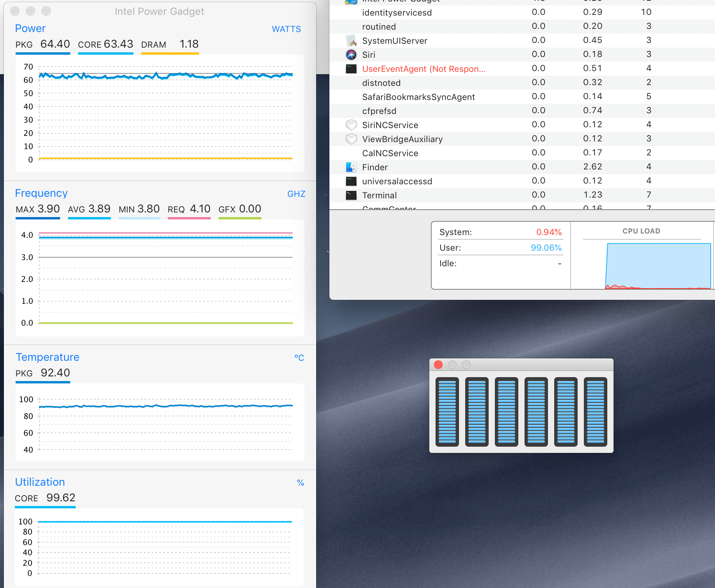Click the GHZ unit label
715x588 pixels.
(296, 194)
